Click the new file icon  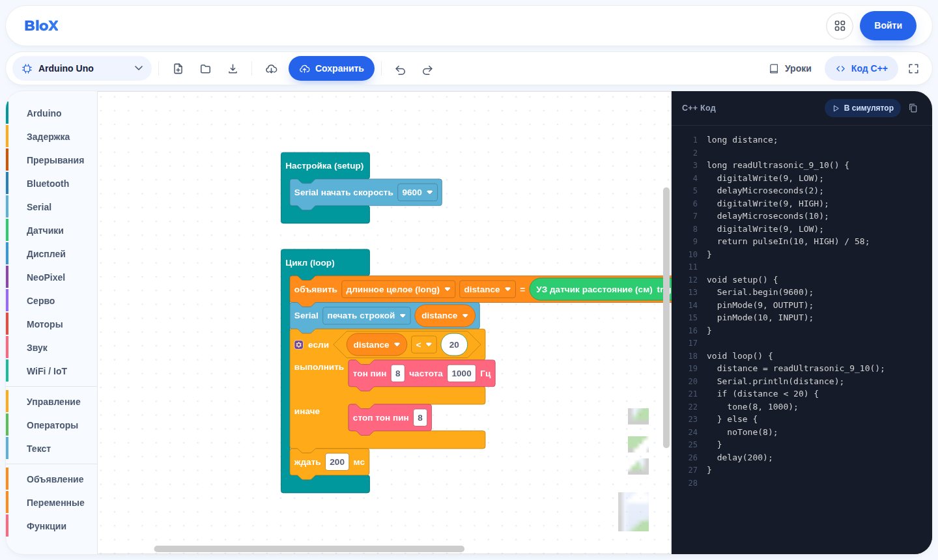(x=178, y=68)
